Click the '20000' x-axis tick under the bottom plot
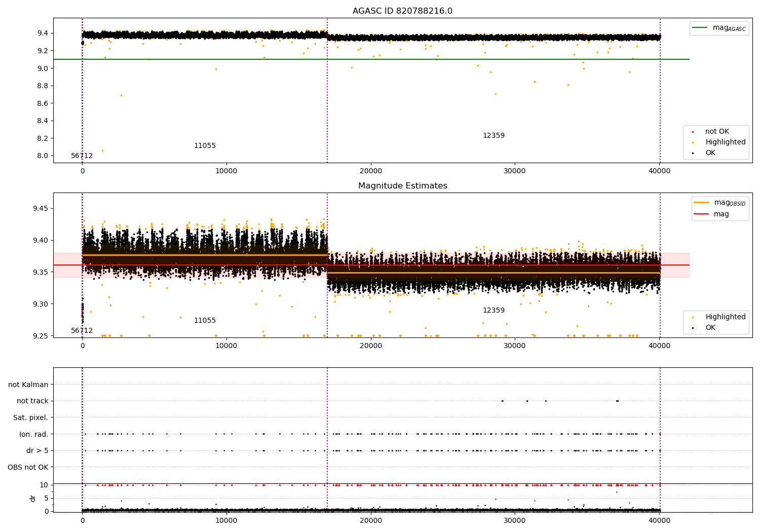 (371, 521)
